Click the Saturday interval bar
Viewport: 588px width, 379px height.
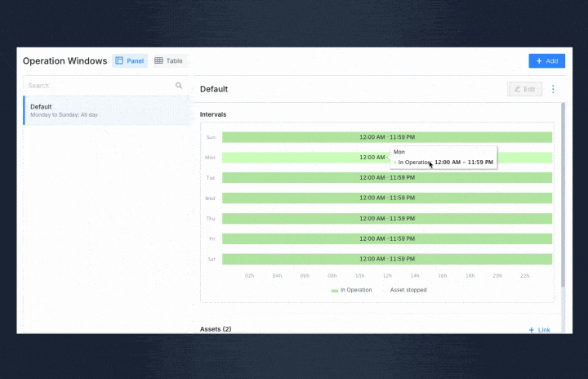387,259
